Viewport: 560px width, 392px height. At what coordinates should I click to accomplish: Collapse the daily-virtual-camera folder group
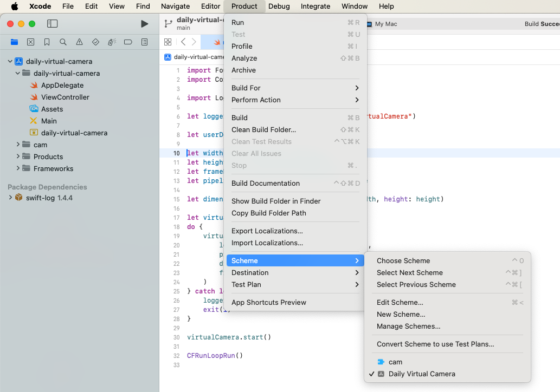pyautogui.click(x=17, y=73)
